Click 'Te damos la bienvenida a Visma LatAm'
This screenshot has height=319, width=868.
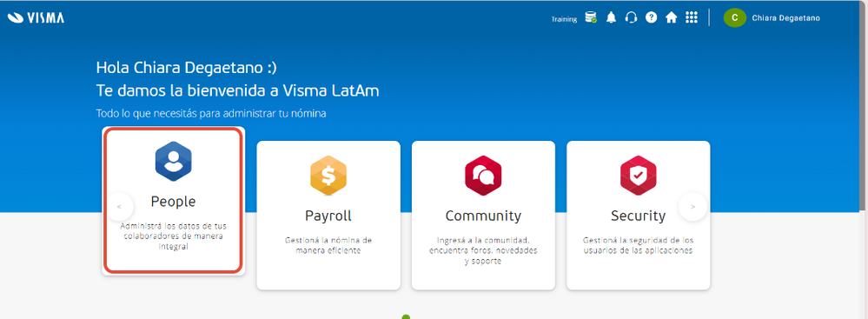click(237, 90)
